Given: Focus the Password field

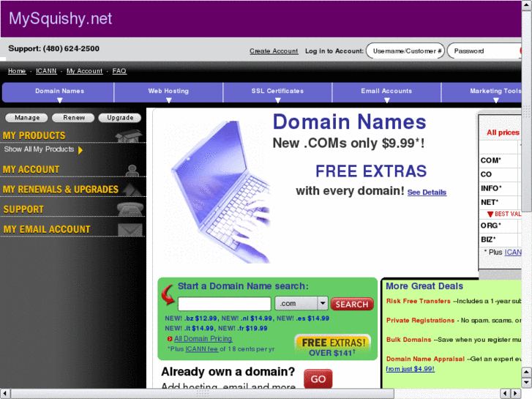Looking at the screenshot, I should coord(484,51).
